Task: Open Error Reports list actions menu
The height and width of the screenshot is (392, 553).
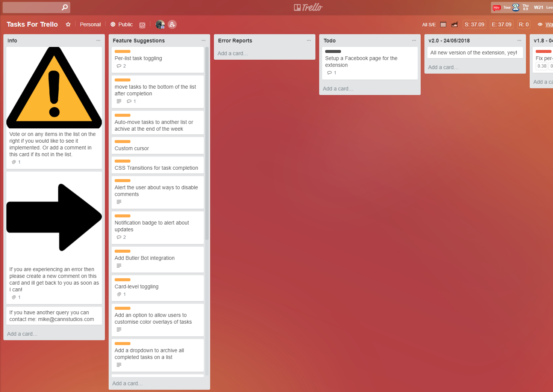Action: pos(309,41)
